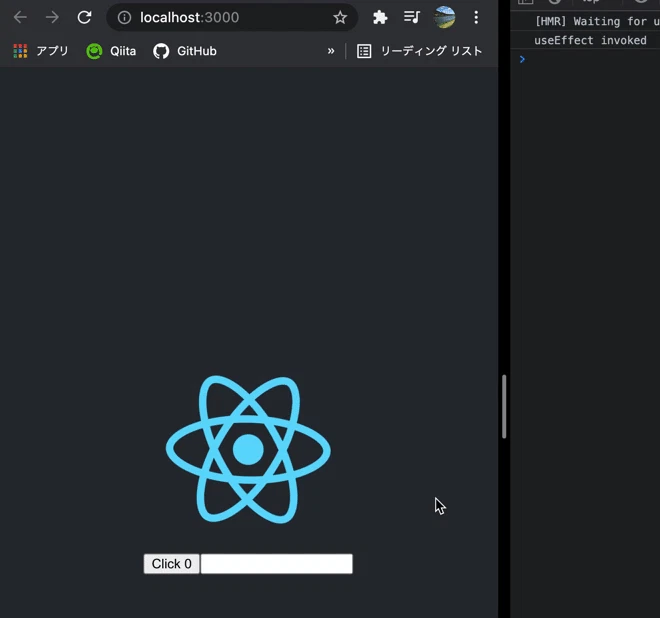Focus the text input beside Click 0
660x618 pixels.
[277, 564]
